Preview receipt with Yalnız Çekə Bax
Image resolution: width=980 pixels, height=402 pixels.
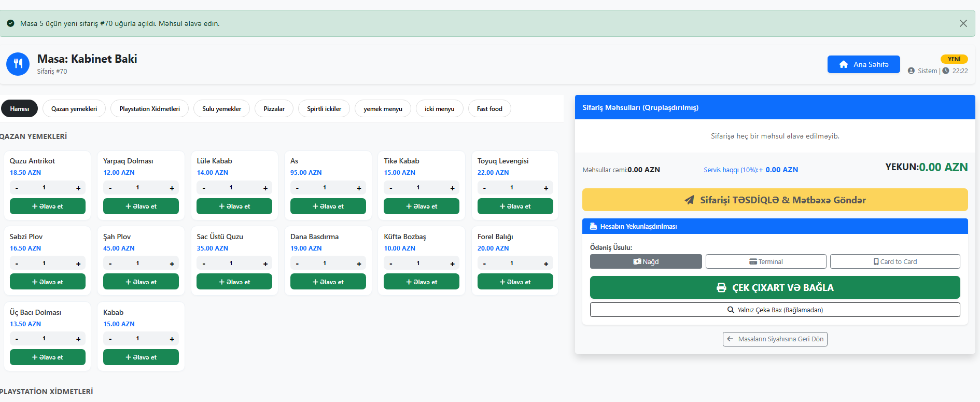pyautogui.click(x=775, y=310)
